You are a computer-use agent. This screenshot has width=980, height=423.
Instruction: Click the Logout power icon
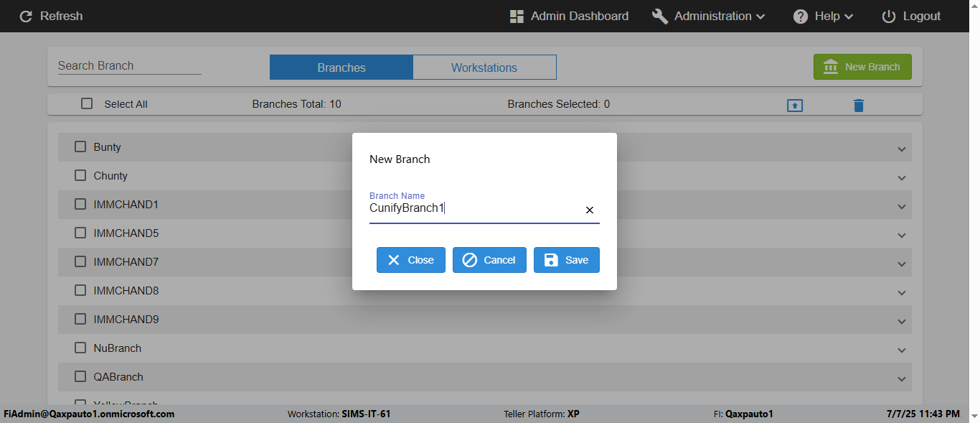pos(889,16)
